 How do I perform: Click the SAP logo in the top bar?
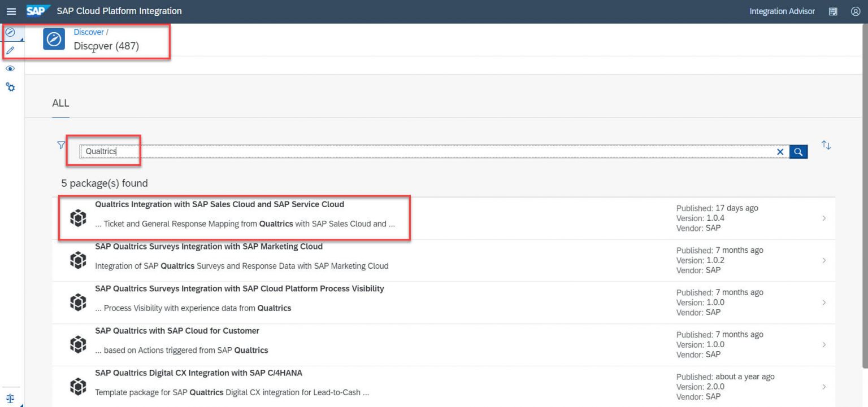click(38, 10)
